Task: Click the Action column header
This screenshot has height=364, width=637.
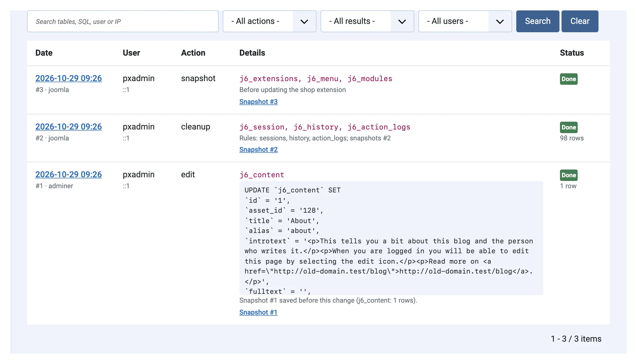Action: pyautogui.click(x=193, y=53)
